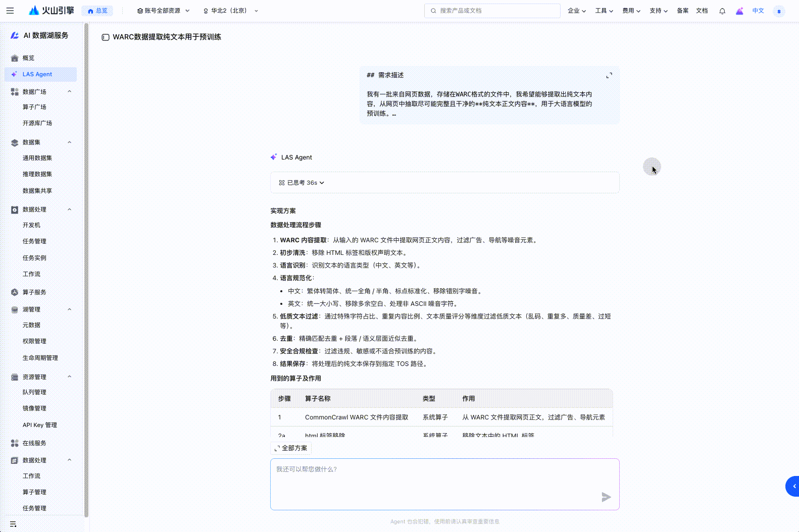Screen dimensions: 799x532
Task: Collapse the 湖管理 sidebar section
Action: click(69, 309)
